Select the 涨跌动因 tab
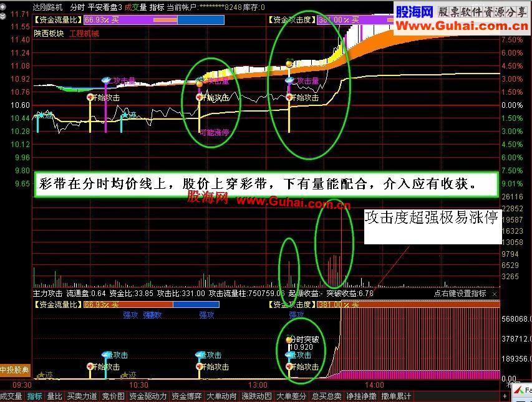This screenshot has width=532, height=402. tap(256, 396)
